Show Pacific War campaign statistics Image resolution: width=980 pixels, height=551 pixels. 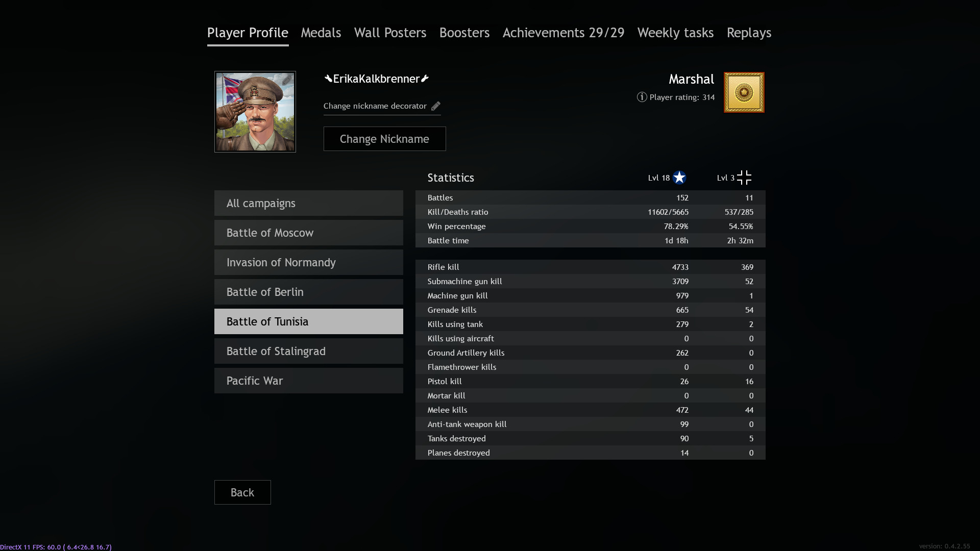(x=309, y=381)
